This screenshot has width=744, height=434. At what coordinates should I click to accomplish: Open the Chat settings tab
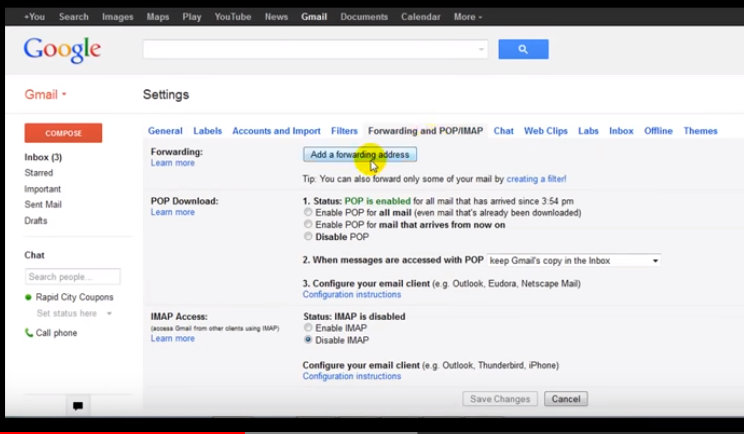[503, 131]
